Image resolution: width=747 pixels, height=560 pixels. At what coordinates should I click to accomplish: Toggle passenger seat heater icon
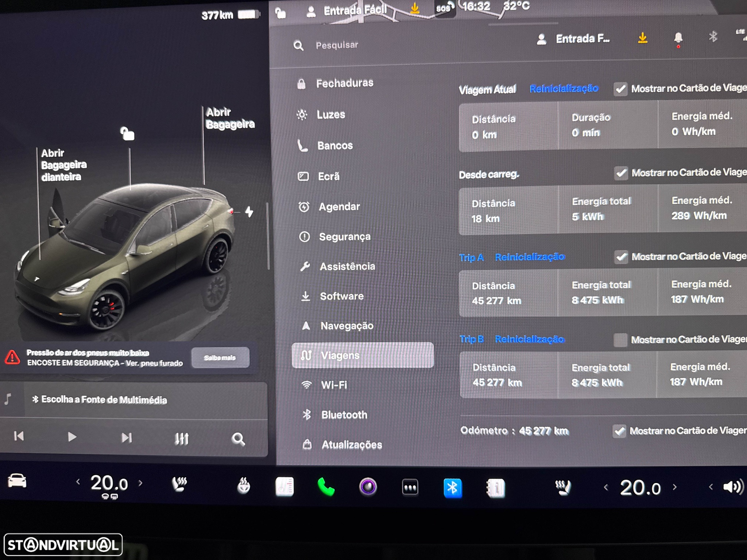point(563,487)
